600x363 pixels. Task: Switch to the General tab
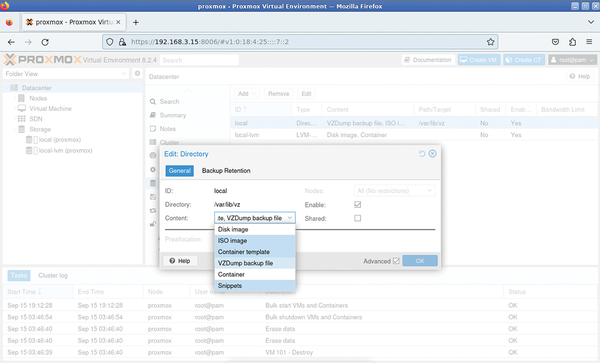(179, 171)
